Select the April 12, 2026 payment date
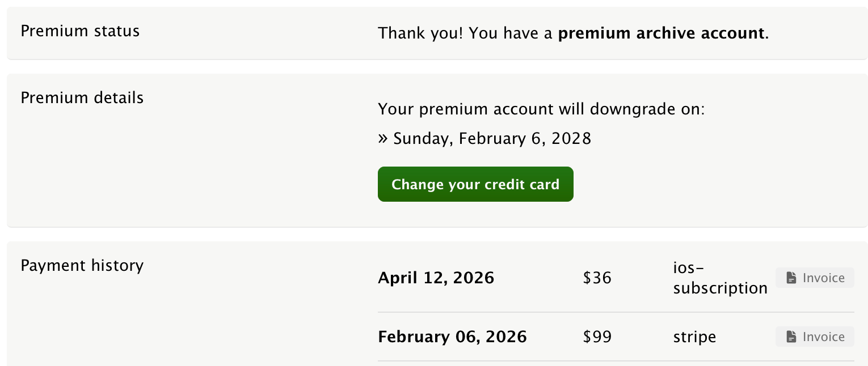The image size is (868, 366). [x=436, y=278]
